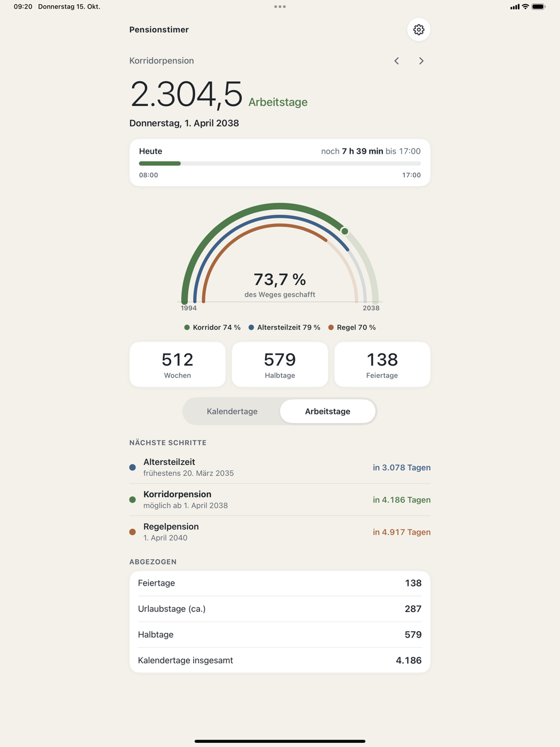Screen dimensions: 560x747
Task: Open the 512 Wochen card
Action: pos(178,364)
